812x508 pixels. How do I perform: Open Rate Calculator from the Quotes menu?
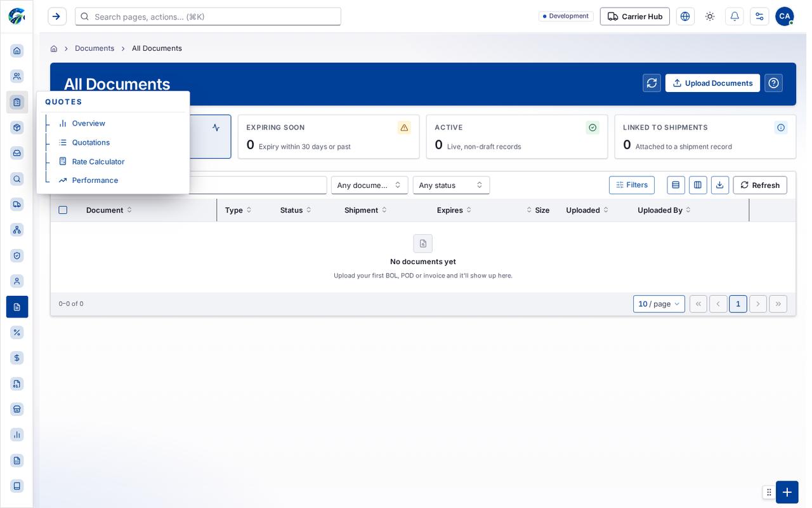tap(98, 161)
